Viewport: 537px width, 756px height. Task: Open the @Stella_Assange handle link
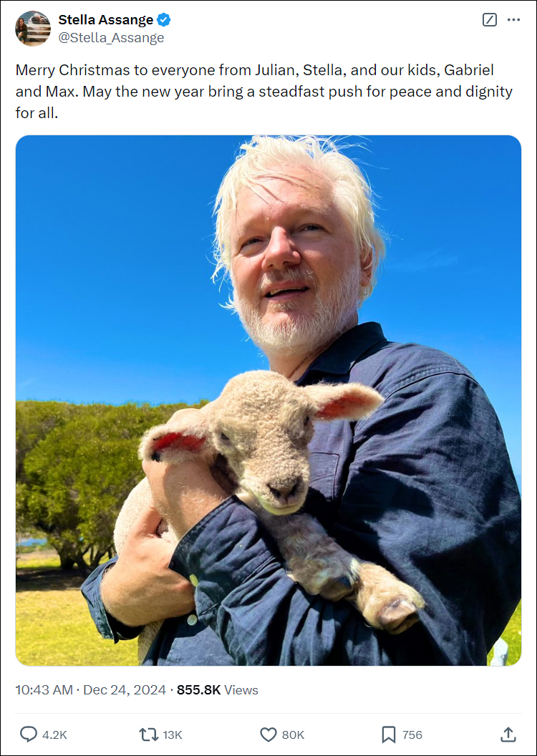click(x=111, y=38)
